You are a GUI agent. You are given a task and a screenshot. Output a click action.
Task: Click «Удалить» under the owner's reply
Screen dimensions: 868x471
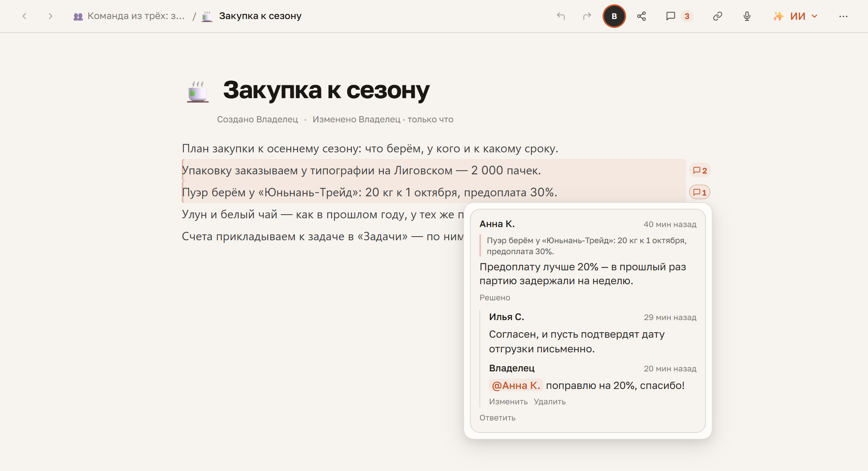point(549,401)
